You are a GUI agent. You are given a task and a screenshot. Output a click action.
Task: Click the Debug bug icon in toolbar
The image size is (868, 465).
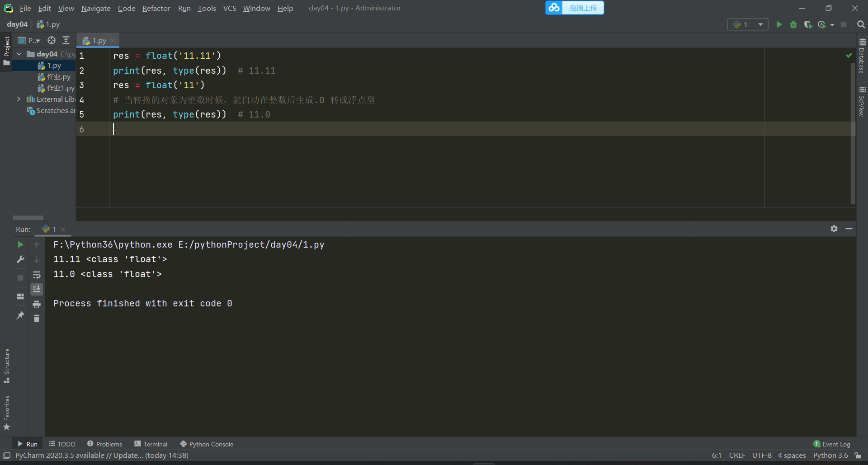tap(793, 24)
